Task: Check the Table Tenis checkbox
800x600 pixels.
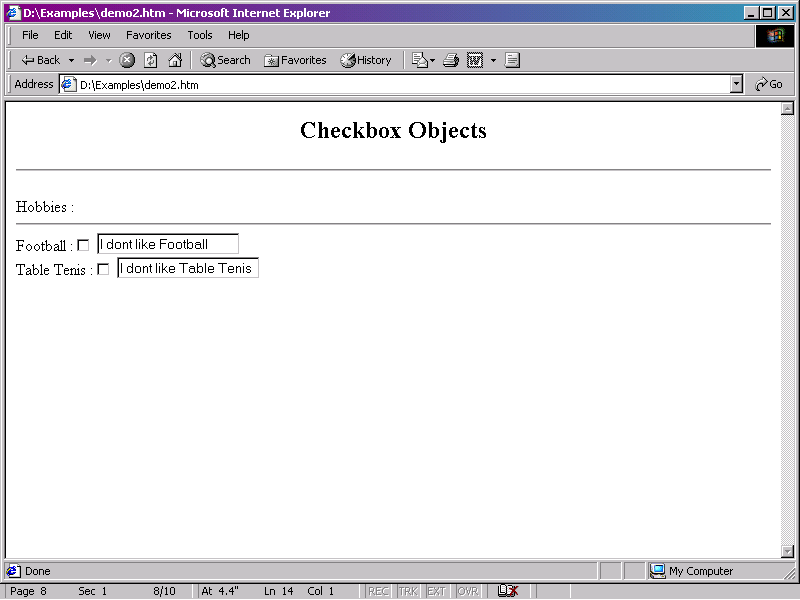Action: tap(103, 269)
